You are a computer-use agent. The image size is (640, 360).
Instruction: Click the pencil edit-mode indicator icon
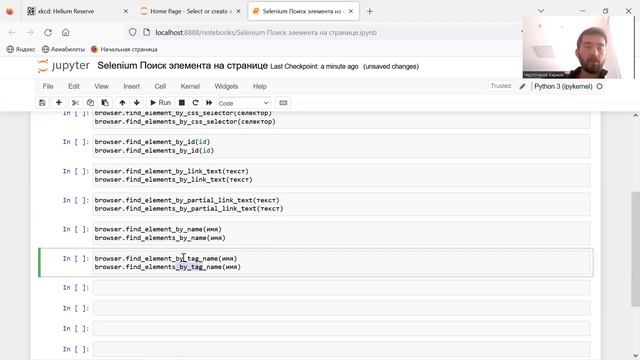click(522, 87)
